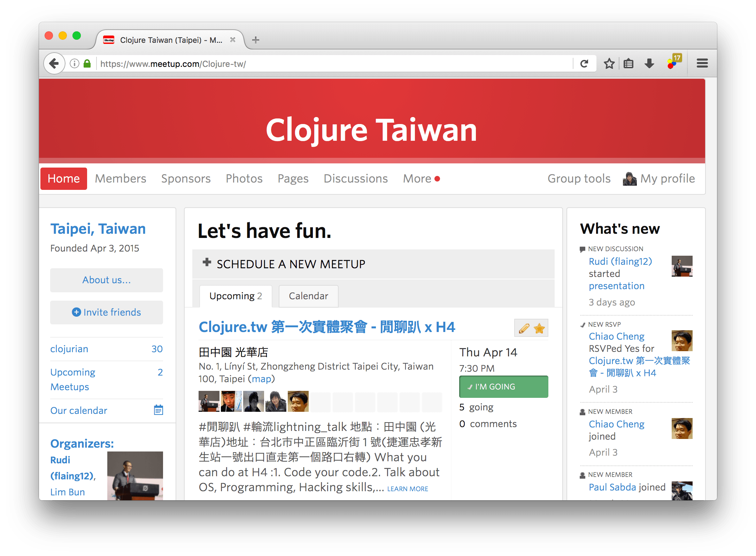View site information via the info icon
Image resolution: width=756 pixels, height=556 pixels.
click(74, 64)
